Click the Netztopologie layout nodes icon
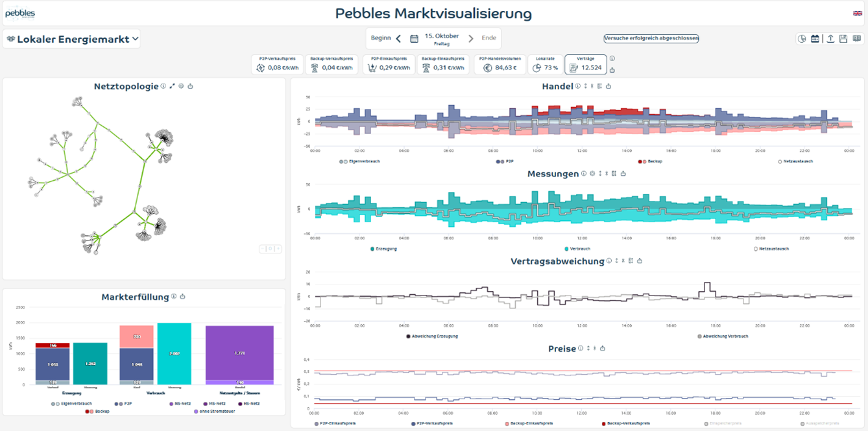Screen dimensions: 868x431 (172, 86)
